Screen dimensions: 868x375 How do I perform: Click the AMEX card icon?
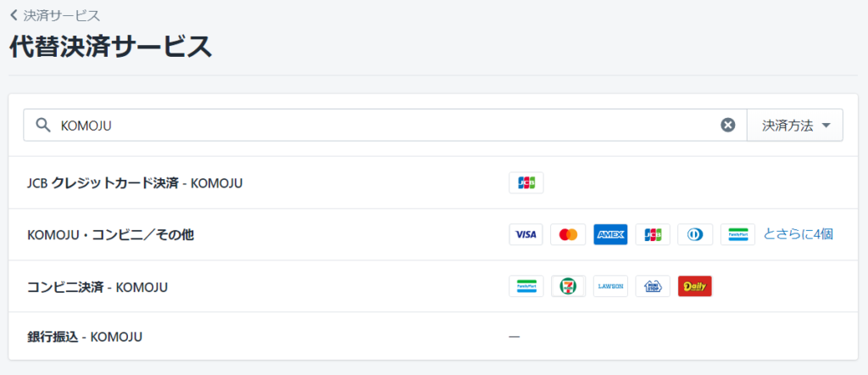pos(610,234)
